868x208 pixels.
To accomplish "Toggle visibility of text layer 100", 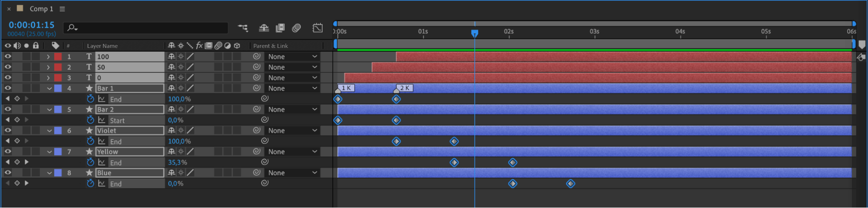I will point(8,56).
